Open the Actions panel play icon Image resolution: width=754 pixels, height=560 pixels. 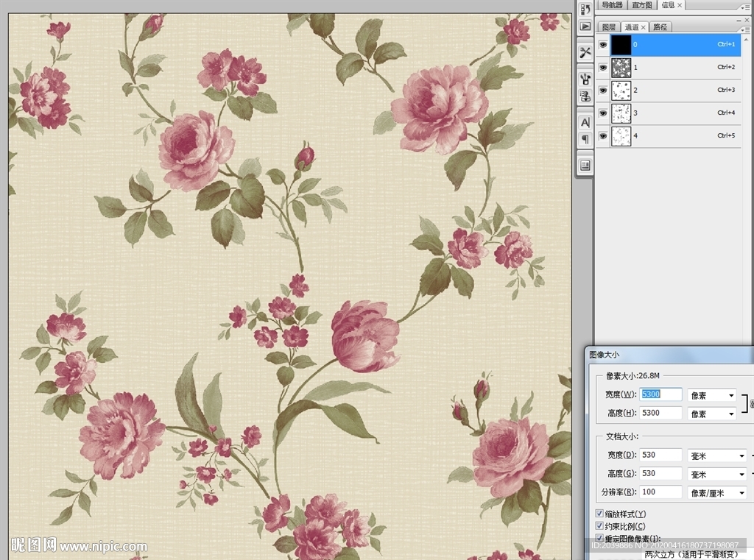[x=585, y=26]
